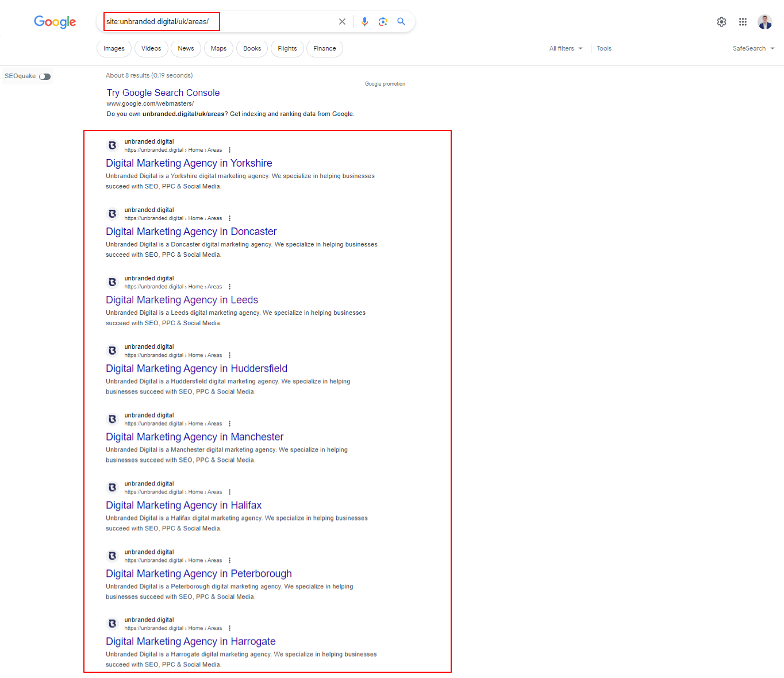This screenshot has width=784, height=678.
Task: Click the 'Google promotion' label
Action: 385,84
